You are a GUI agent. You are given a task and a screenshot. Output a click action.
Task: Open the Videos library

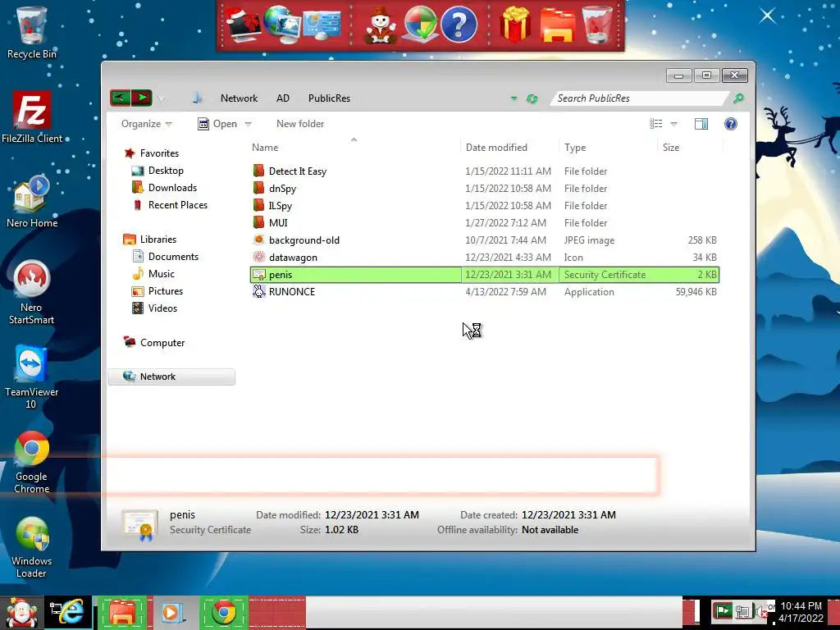[x=154, y=308]
